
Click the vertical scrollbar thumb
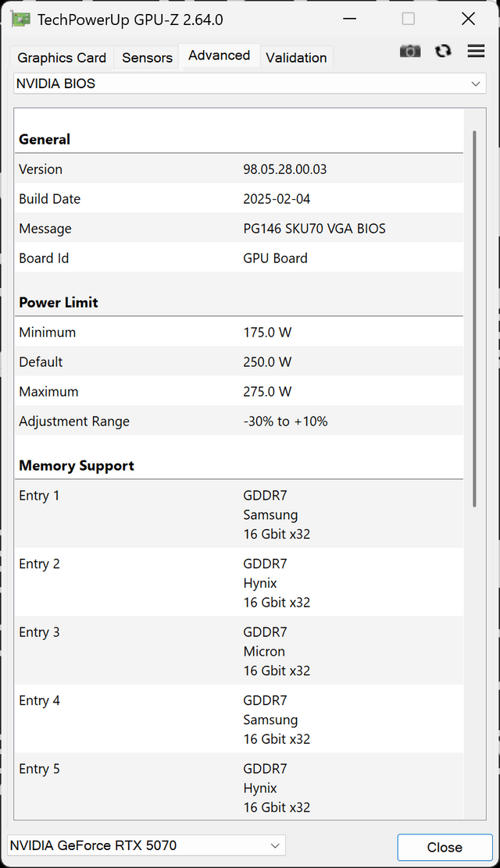[x=474, y=318]
